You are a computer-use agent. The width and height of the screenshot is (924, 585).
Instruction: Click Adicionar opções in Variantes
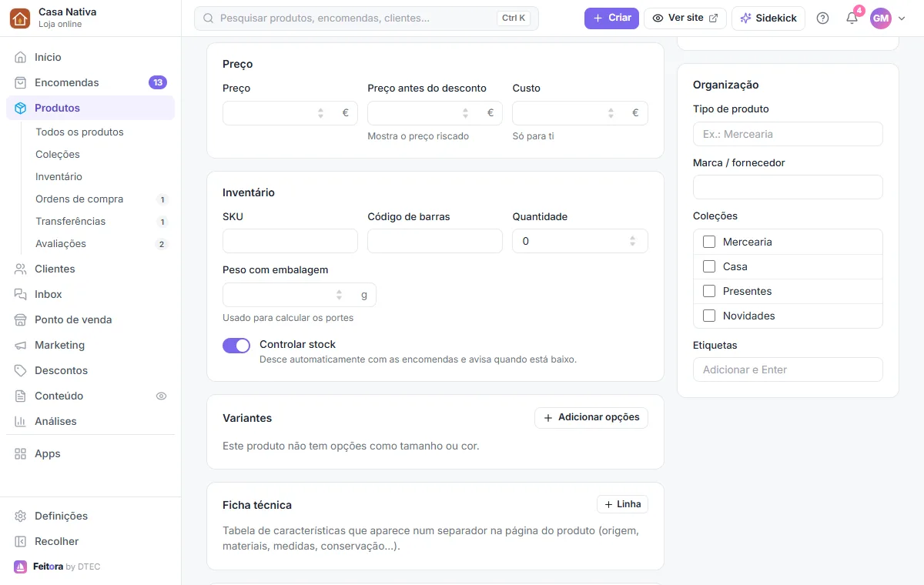click(591, 417)
